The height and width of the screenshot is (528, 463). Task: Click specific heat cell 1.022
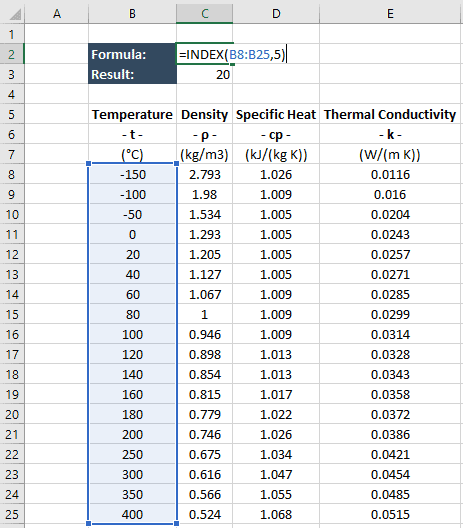(x=276, y=414)
